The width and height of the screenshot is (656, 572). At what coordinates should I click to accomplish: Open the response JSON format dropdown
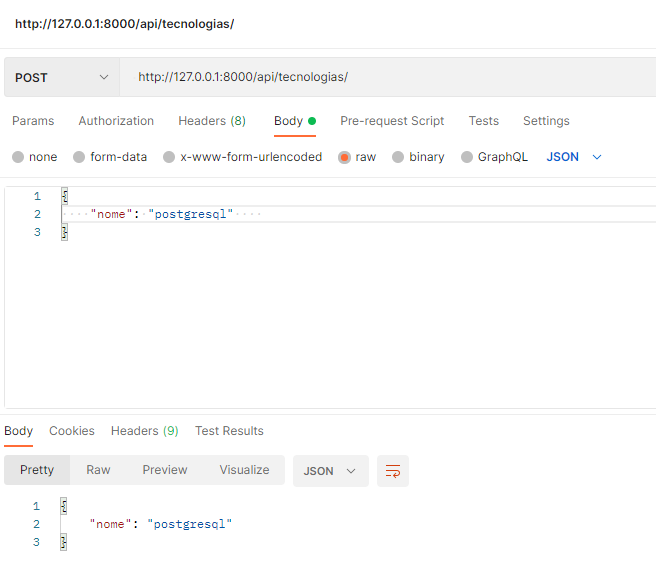[x=331, y=471]
